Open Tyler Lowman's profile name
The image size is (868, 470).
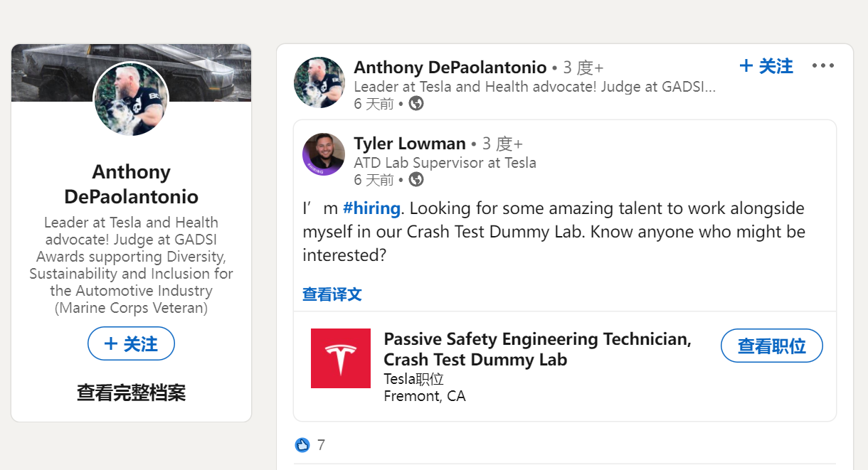coord(410,144)
